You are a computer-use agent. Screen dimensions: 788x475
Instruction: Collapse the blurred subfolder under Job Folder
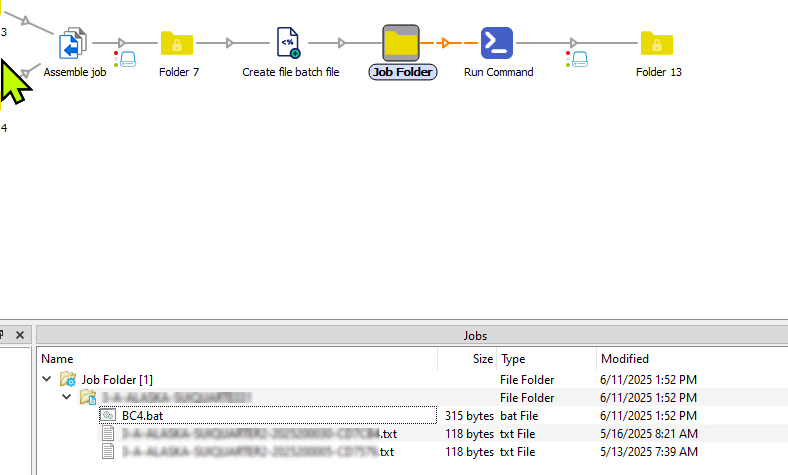click(x=67, y=398)
